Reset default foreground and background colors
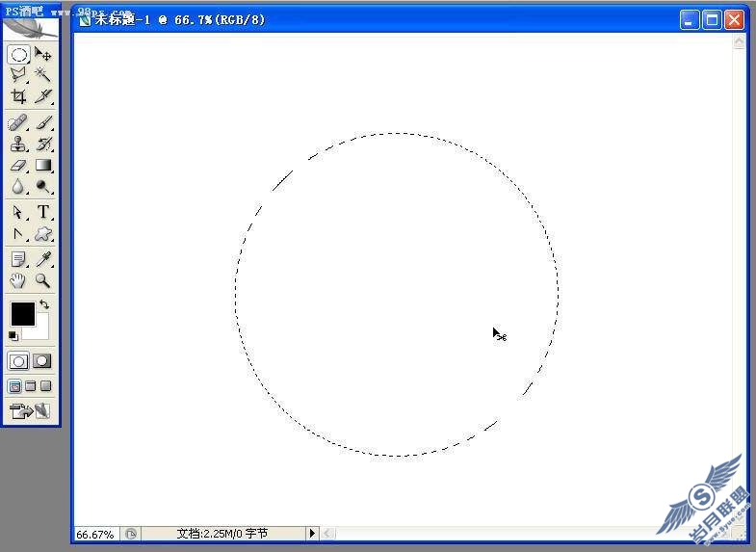The image size is (756, 552). (13, 335)
